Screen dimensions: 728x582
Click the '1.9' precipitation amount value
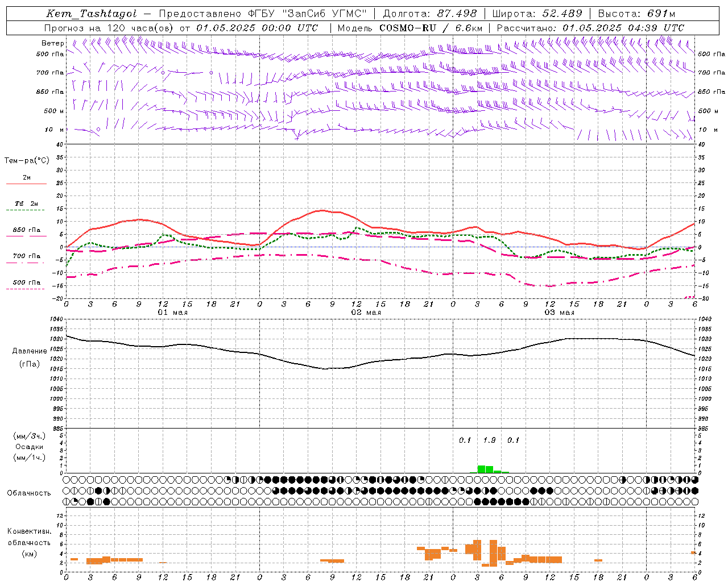click(489, 440)
